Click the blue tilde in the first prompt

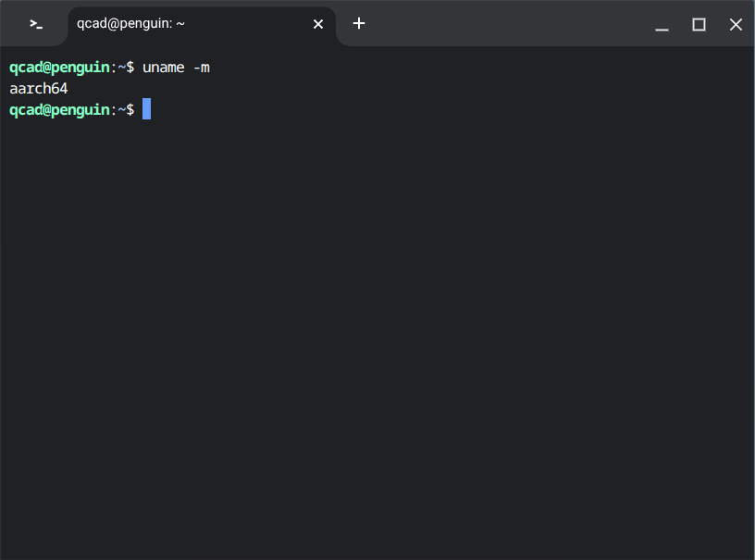click(x=120, y=68)
